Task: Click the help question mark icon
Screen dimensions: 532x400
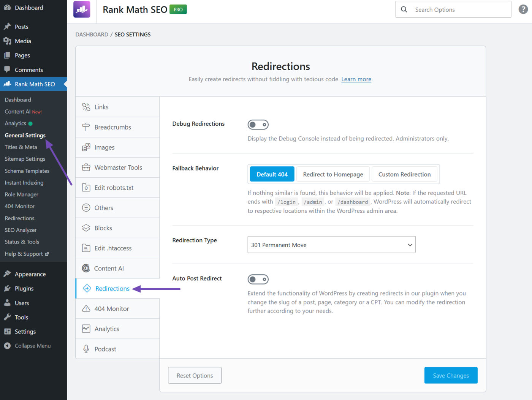Action: click(523, 9)
